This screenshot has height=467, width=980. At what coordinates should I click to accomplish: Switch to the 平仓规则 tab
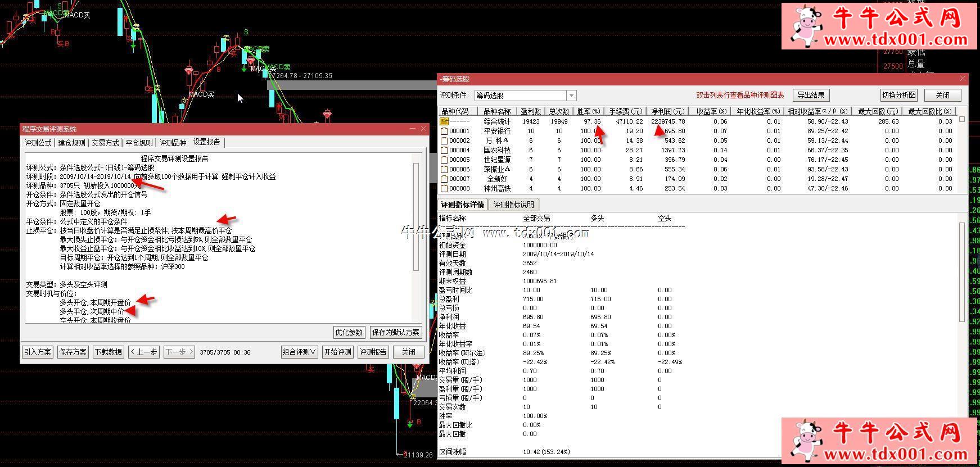pos(139,143)
